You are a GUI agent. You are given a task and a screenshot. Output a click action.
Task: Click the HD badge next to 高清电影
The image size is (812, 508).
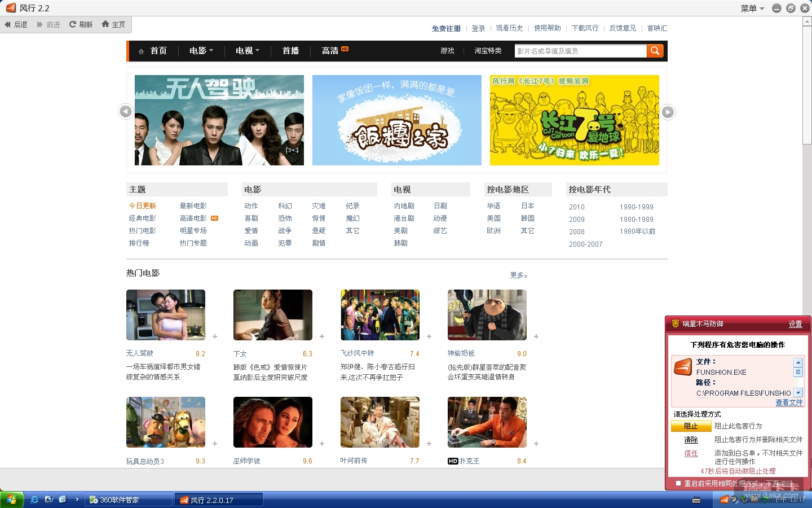pos(214,218)
